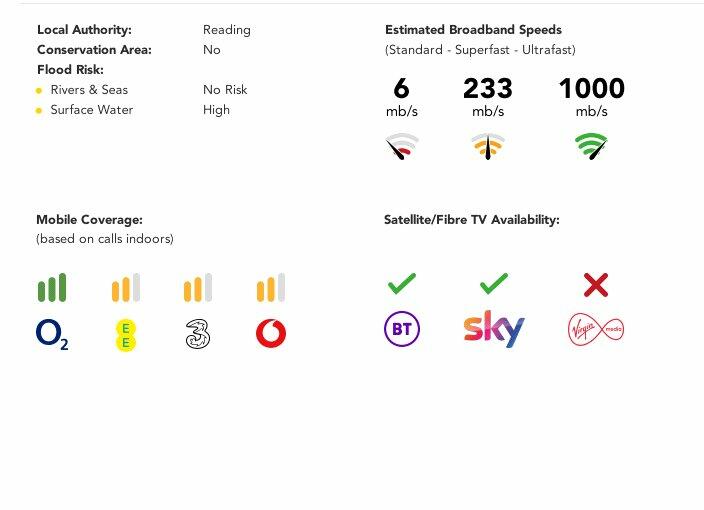Click the green checkmark above BT
Screen dimensions: 704x510
click(x=402, y=285)
